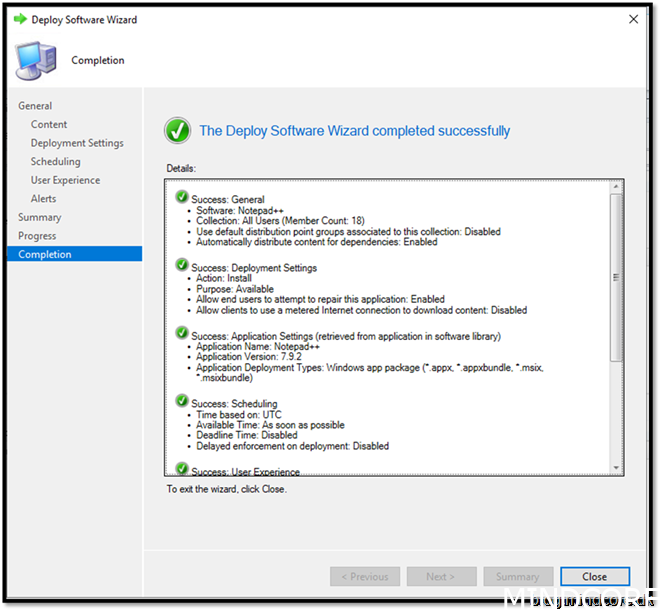The image size is (661, 611).
Task: Click the Success: User Experience checkmark icon
Action: coord(181,468)
